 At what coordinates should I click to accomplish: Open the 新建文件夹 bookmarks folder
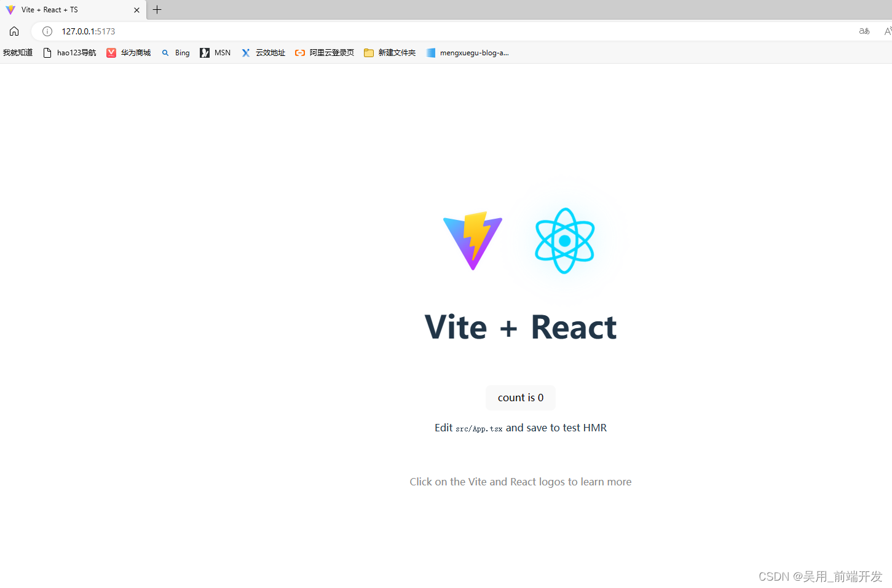[390, 53]
